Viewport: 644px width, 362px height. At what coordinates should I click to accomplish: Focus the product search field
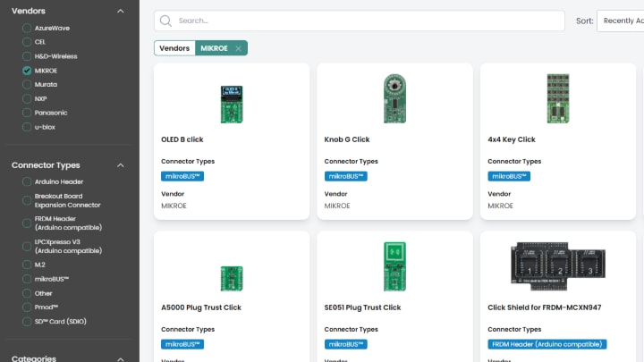[367, 21]
